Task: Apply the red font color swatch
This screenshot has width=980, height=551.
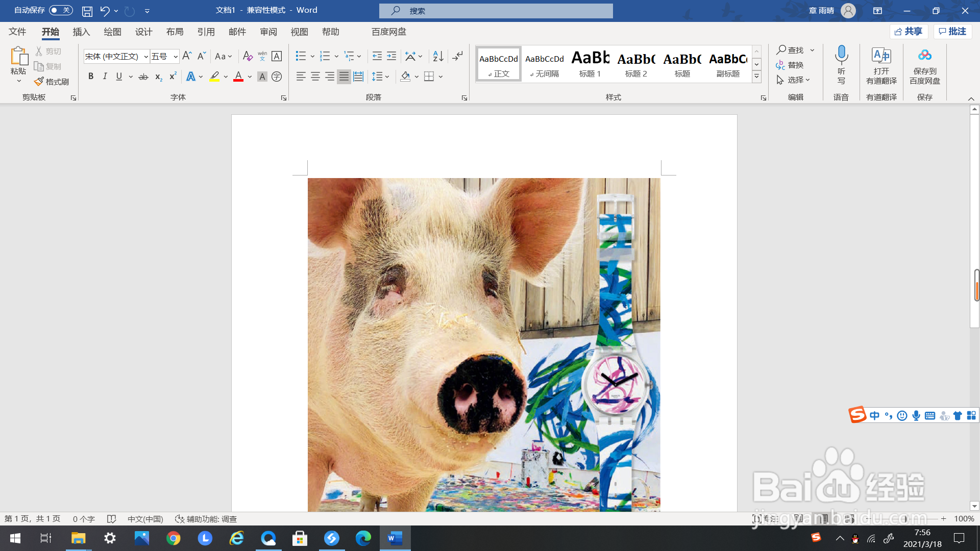Action: point(238,77)
